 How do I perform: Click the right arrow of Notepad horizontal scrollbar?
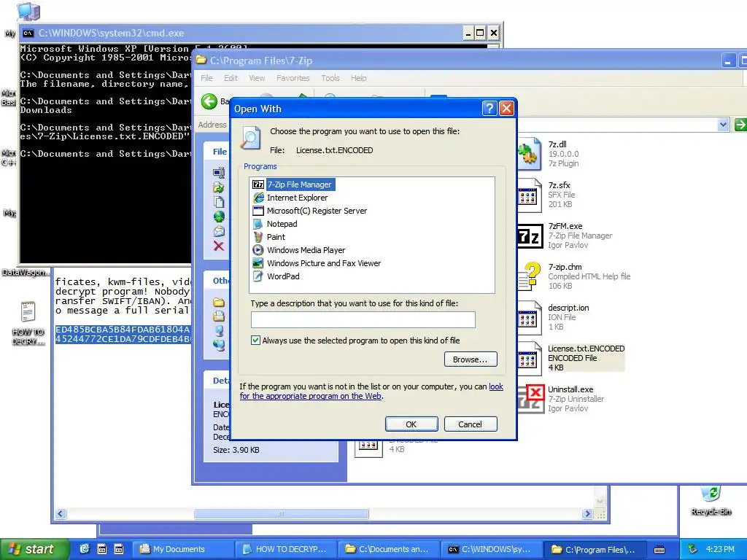point(587,514)
